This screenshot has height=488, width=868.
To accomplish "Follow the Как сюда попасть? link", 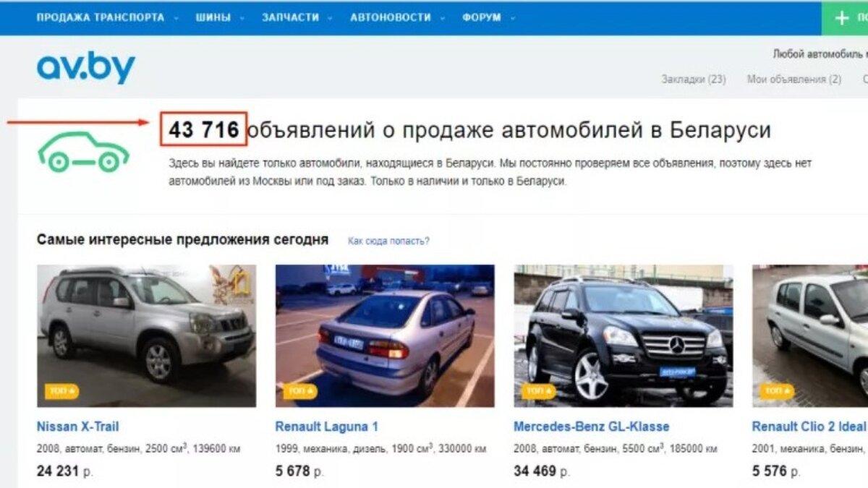I will pos(388,241).
